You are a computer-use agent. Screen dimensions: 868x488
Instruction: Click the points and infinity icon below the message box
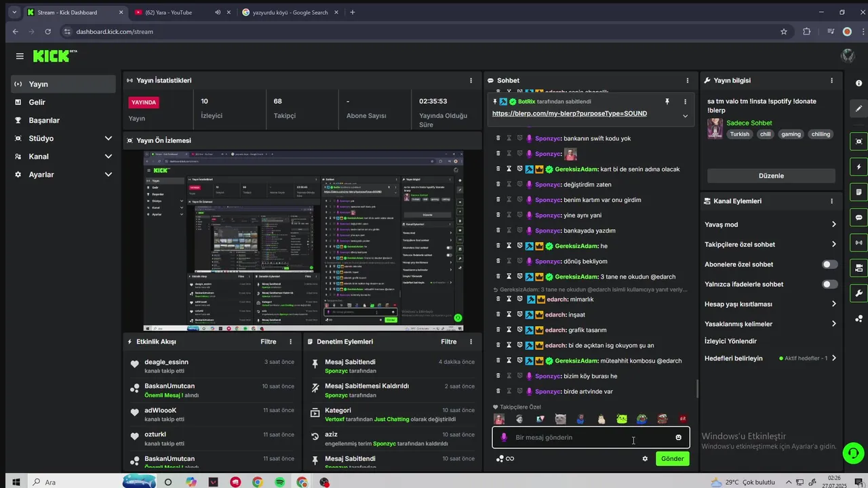(505, 459)
